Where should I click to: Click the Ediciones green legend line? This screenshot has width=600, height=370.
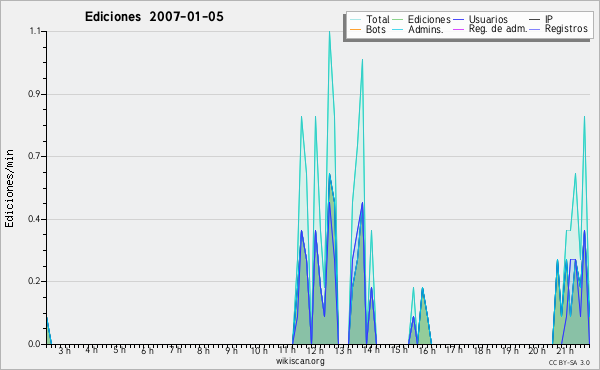[398, 20]
